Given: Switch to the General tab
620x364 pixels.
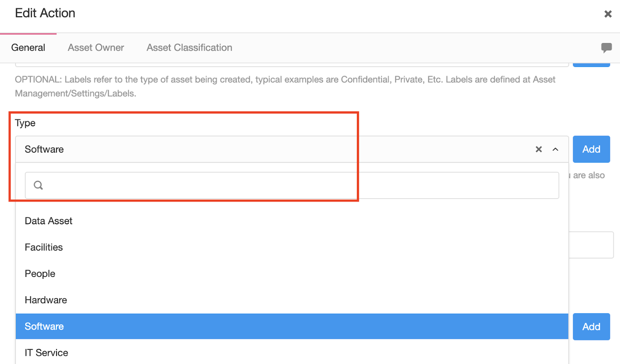Looking at the screenshot, I should (28, 48).
